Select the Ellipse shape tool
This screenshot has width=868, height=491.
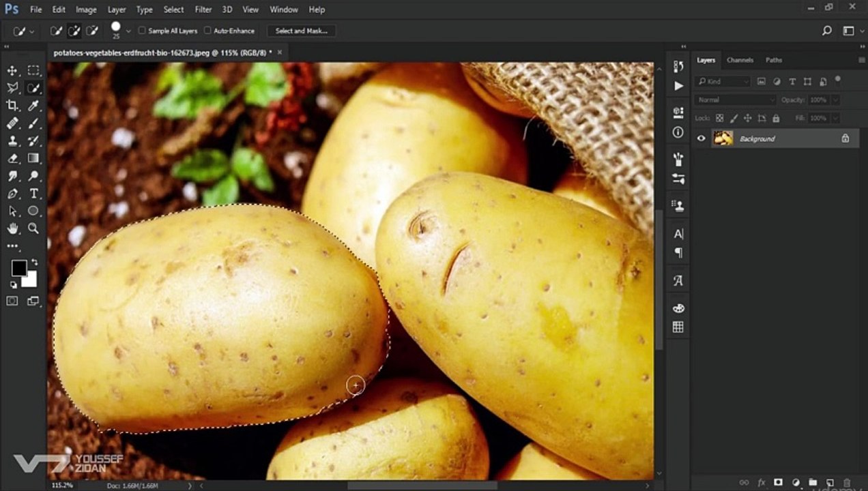[x=33, y=211]
